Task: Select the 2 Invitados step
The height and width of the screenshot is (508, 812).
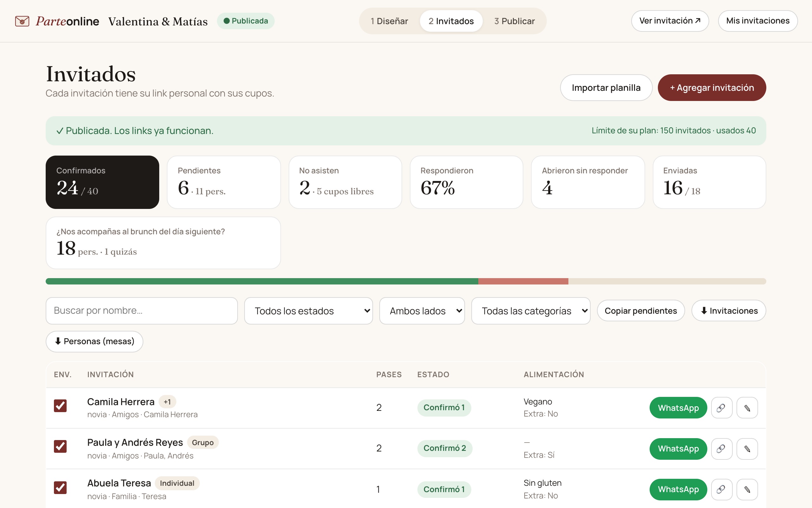Action: click(451, 21)
